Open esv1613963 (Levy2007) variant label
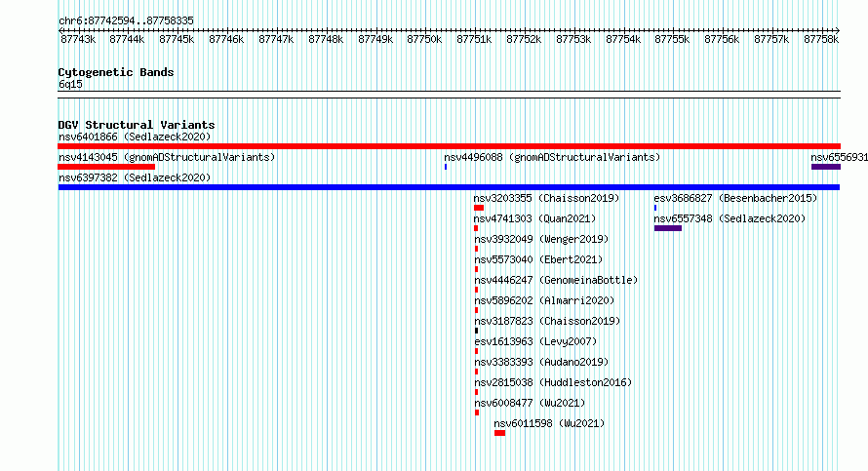The width and height of the screenshot is (868, 471). tap(535, 341)
